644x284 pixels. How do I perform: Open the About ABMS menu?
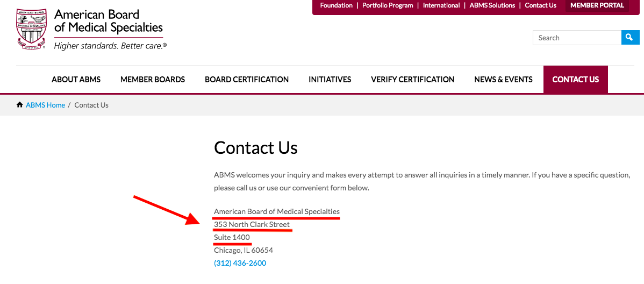click(x=76, y=80)
